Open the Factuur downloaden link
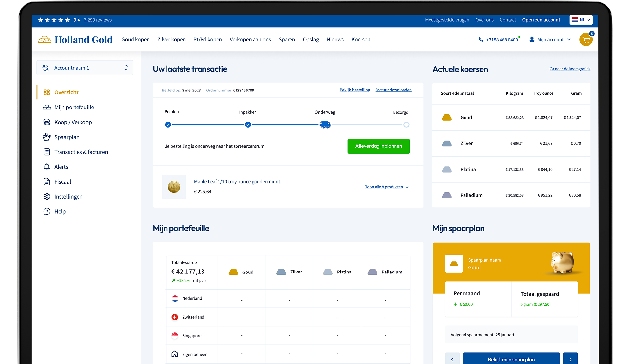Screen dimensions: 632x364 pos(393,90)
